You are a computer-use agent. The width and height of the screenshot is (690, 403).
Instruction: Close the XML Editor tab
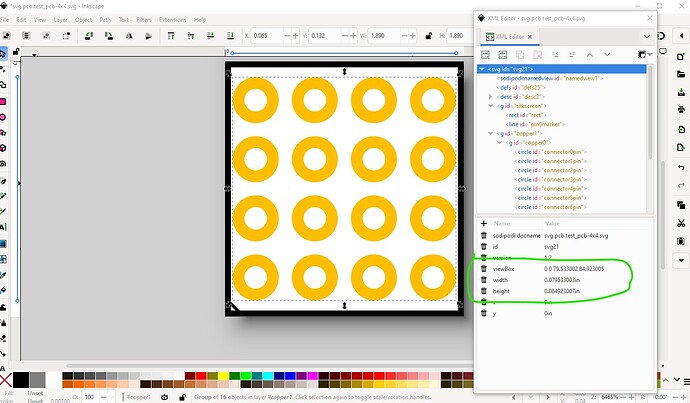(x=530, y=37)
